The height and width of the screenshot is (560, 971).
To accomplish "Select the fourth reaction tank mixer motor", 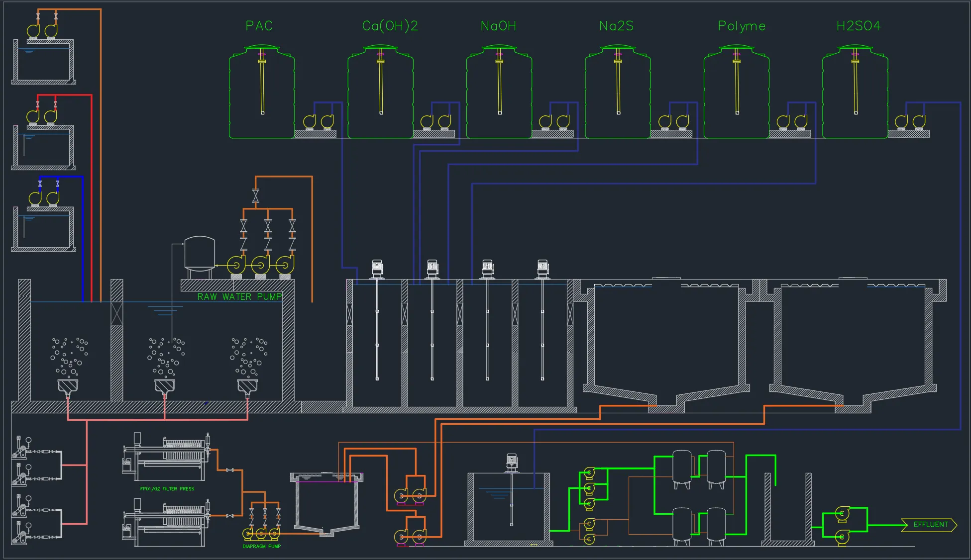I will coord(542,269).
